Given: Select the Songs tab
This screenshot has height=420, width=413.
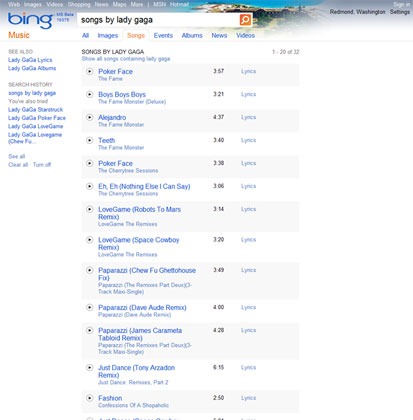Looking at the screenshot, I should (x=136, y=35).
